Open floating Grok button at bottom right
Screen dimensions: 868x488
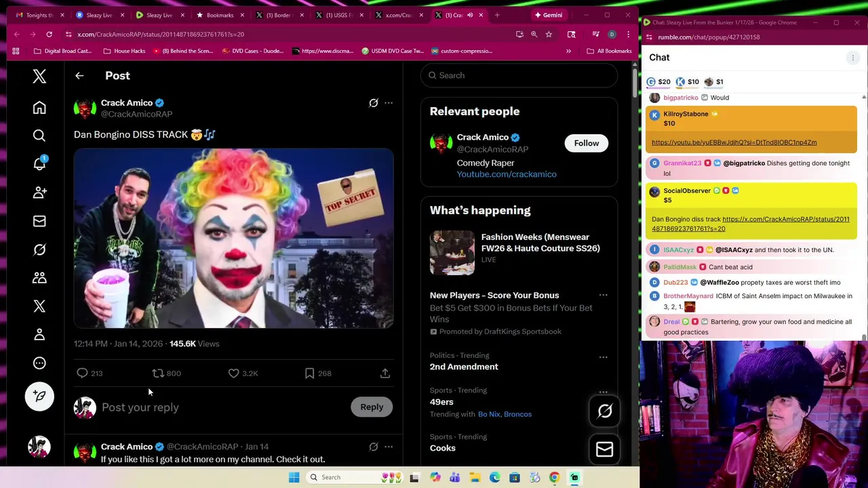(604, 411)
